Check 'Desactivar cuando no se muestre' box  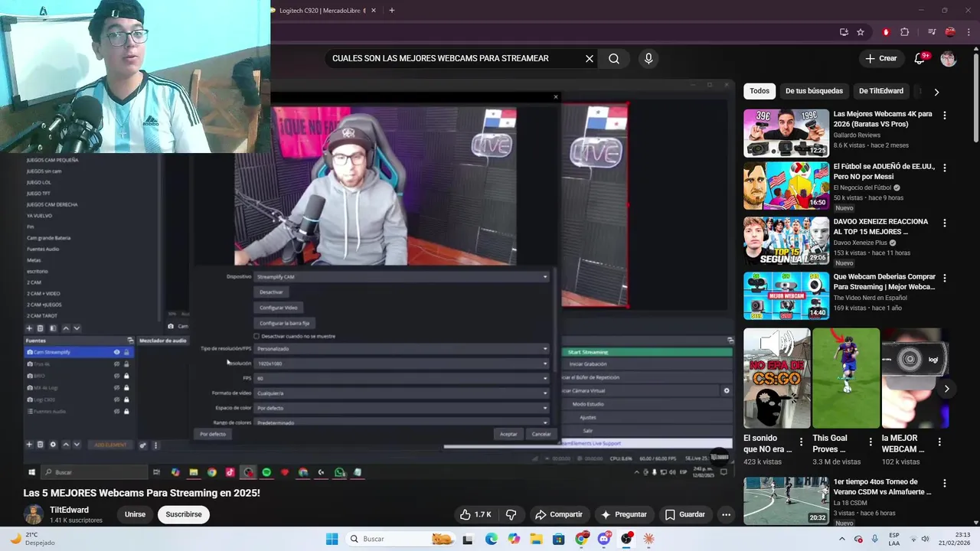pyautogui.click(x=256, y=336)
